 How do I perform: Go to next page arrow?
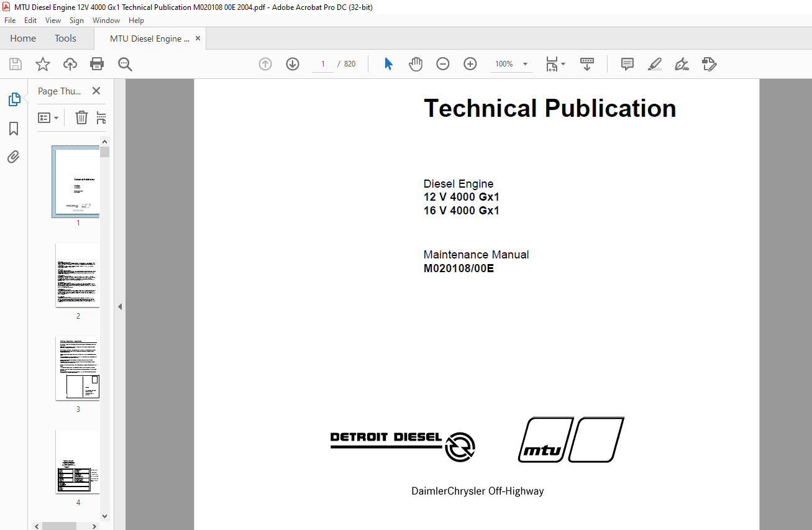(x=293, y=64)
